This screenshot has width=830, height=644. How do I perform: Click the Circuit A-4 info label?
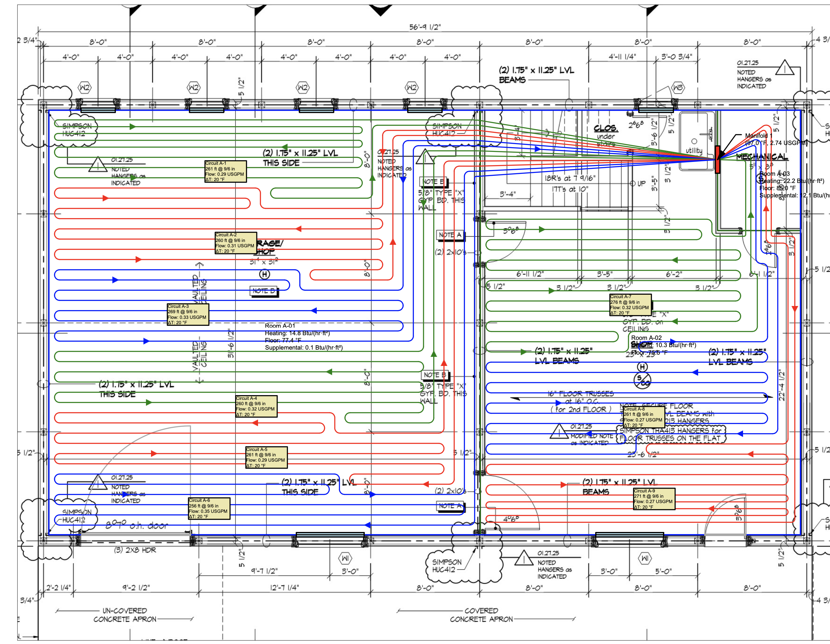pyautogui.click(x=256, y=406)
